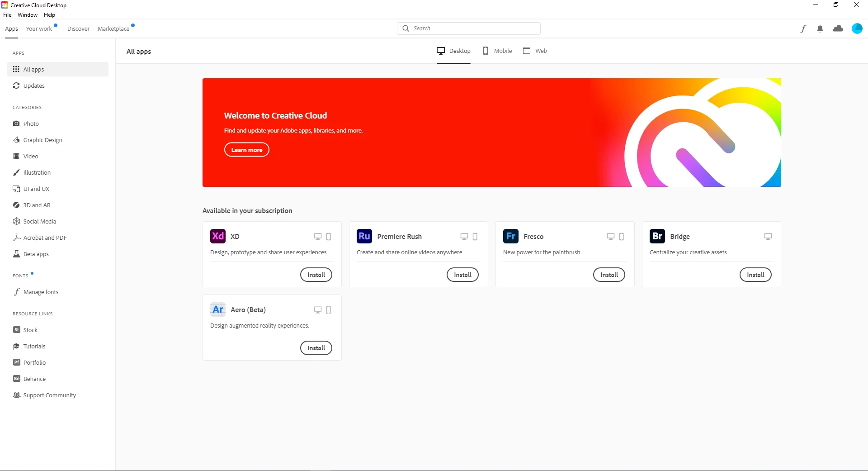Click the 'All apps' page heading

point(139,52)
